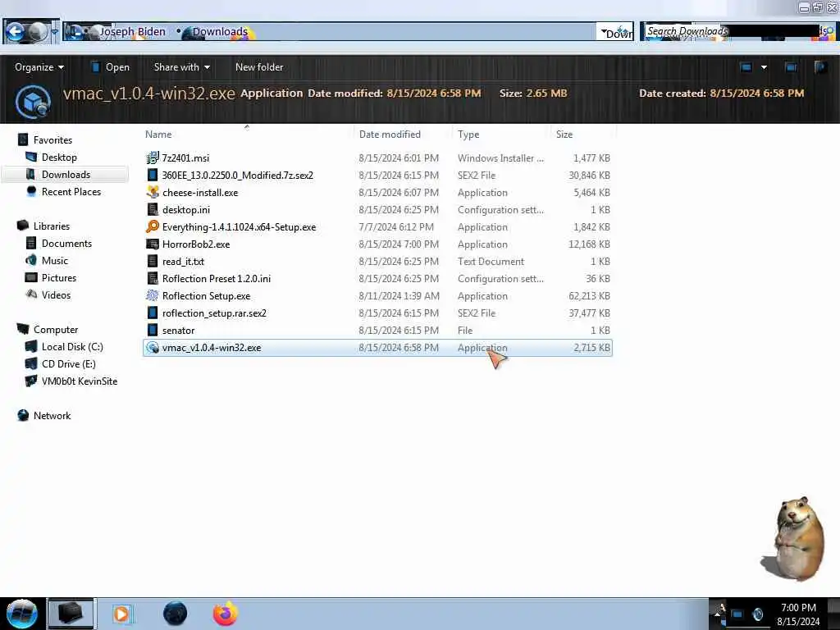The height and width of the screenshot is (630, 840).
Task: Open Desktop in Favorites
Action: click(x=59, y=157)
